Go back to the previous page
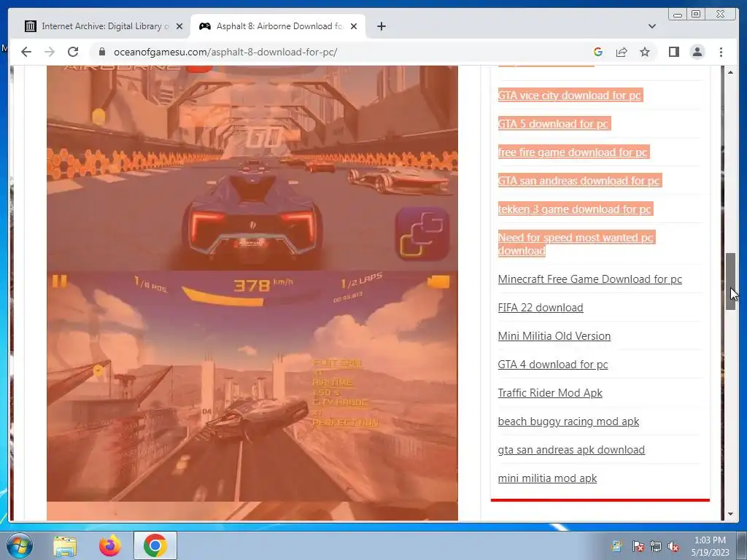 pyautogui.click(x=26, y=52)
